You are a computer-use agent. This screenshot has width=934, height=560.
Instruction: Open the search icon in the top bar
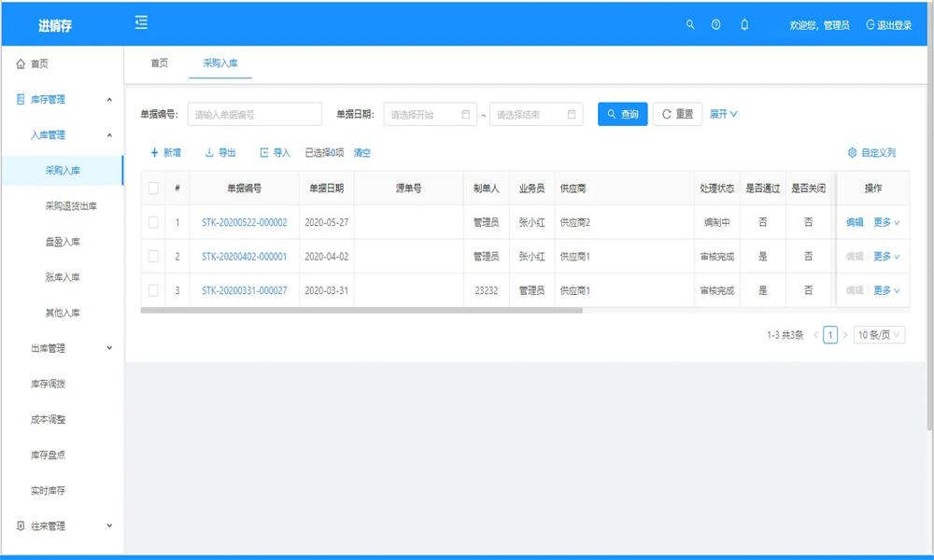tap(690, 24)
